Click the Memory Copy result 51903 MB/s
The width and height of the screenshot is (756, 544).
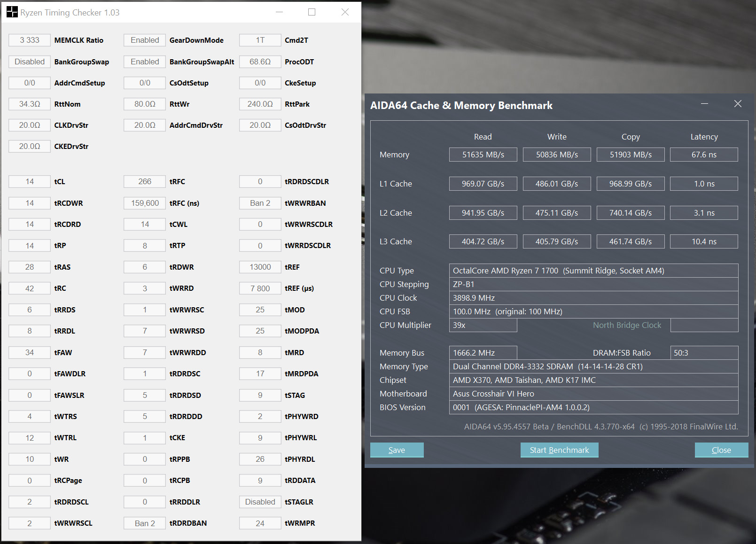coord(631,155)
